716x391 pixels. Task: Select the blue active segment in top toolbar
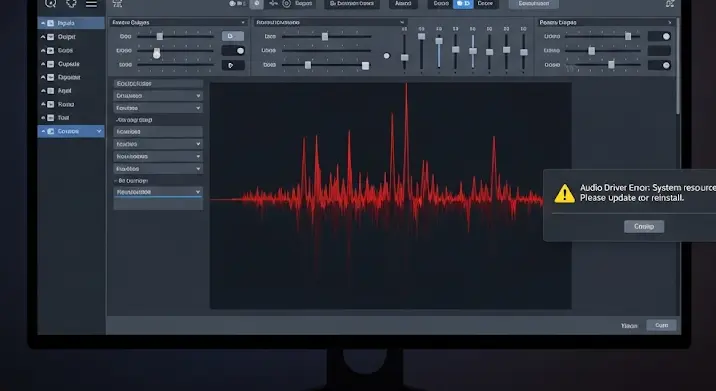pyautogui.click(x=463, y=4)
